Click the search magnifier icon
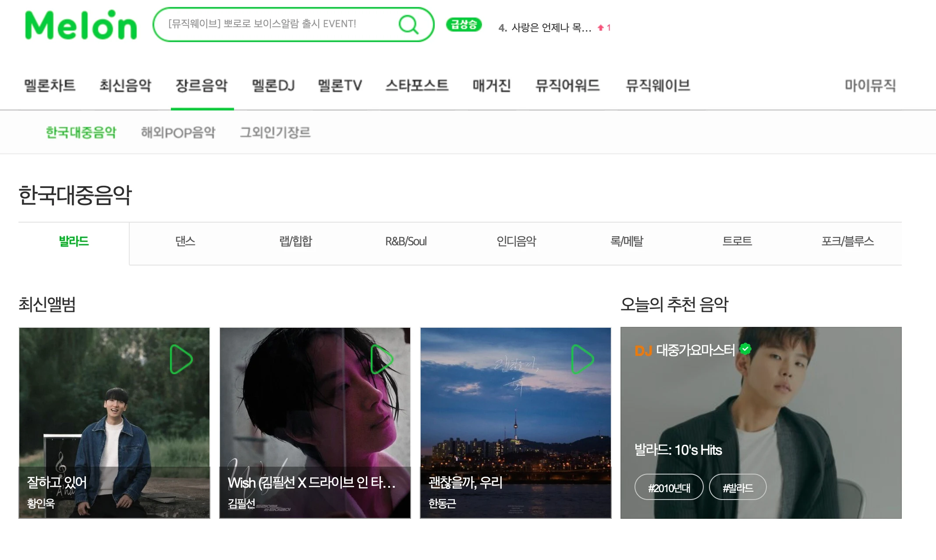The width and height of the screenshot is (936, 560). click(408, 25)
